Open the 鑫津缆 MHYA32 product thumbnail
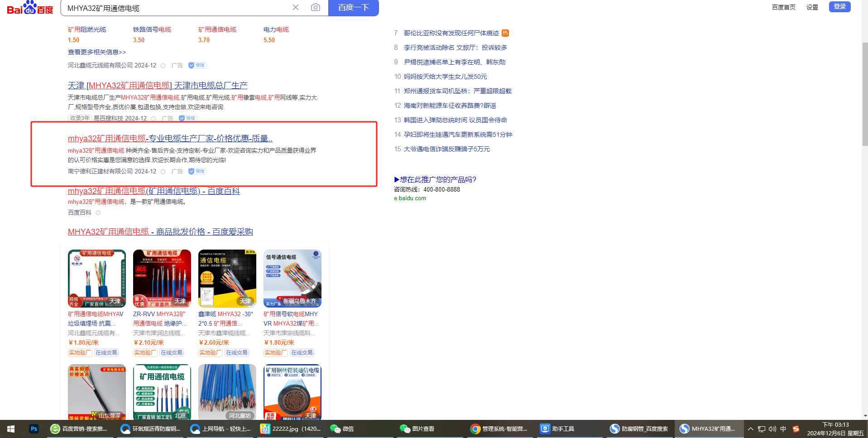868x438 pixels. point(227,279)
